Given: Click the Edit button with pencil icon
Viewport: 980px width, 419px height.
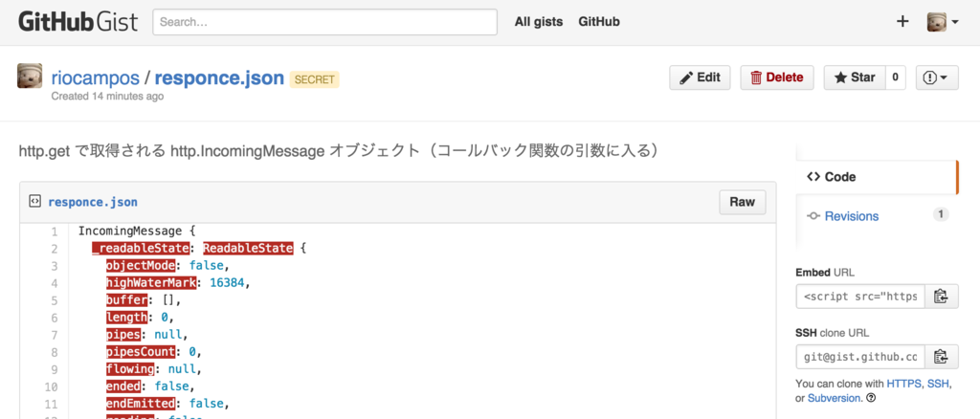Looking at the screenshot, I should click(x=700, y=77).
